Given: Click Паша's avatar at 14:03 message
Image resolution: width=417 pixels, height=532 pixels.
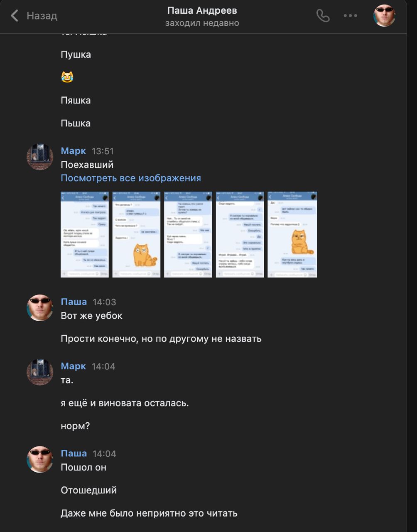Looking at the screenshot, I should pos(40,308).
